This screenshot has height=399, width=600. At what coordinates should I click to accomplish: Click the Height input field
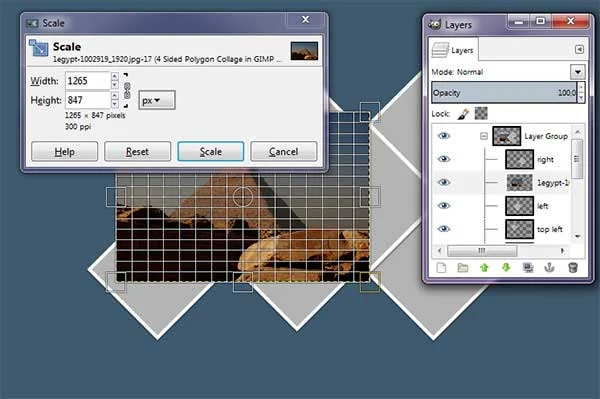point(88,100)
